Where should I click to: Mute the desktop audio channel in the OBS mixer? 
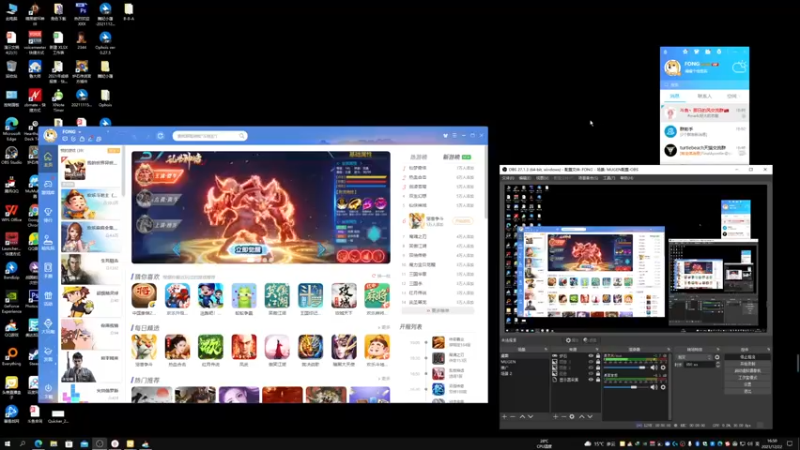click(654, 387)
